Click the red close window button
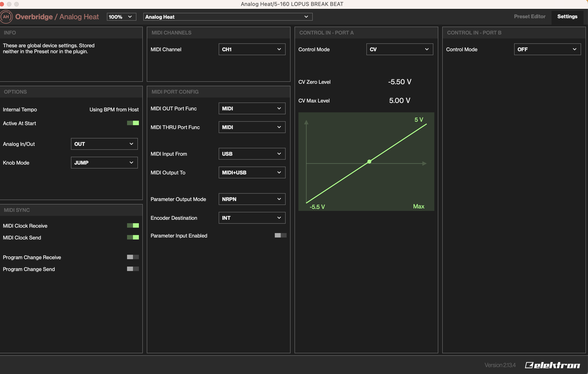The image size is (588, 374). pyautogui.click(x=2, y=4)
